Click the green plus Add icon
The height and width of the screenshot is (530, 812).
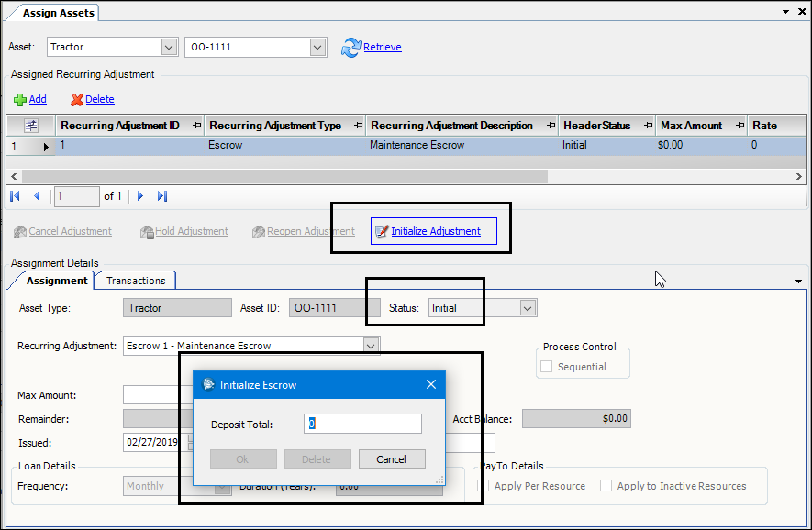tap(19, 99)
